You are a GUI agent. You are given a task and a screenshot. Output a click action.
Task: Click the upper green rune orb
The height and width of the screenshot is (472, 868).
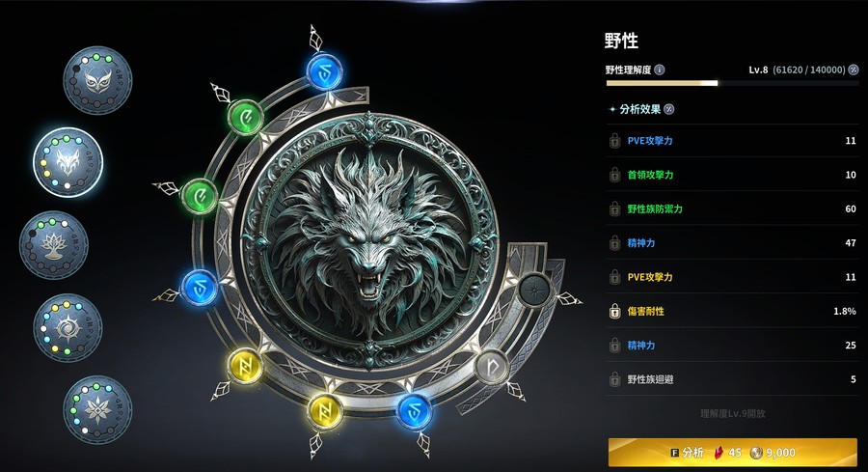pyautogui.click(x=246, y=117)
